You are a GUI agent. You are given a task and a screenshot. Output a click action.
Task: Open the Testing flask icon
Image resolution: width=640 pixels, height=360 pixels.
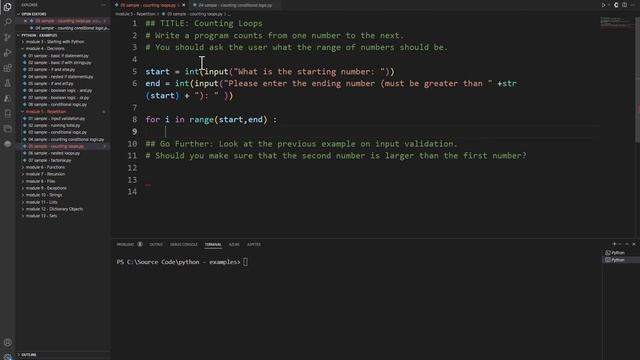point(7,83)
